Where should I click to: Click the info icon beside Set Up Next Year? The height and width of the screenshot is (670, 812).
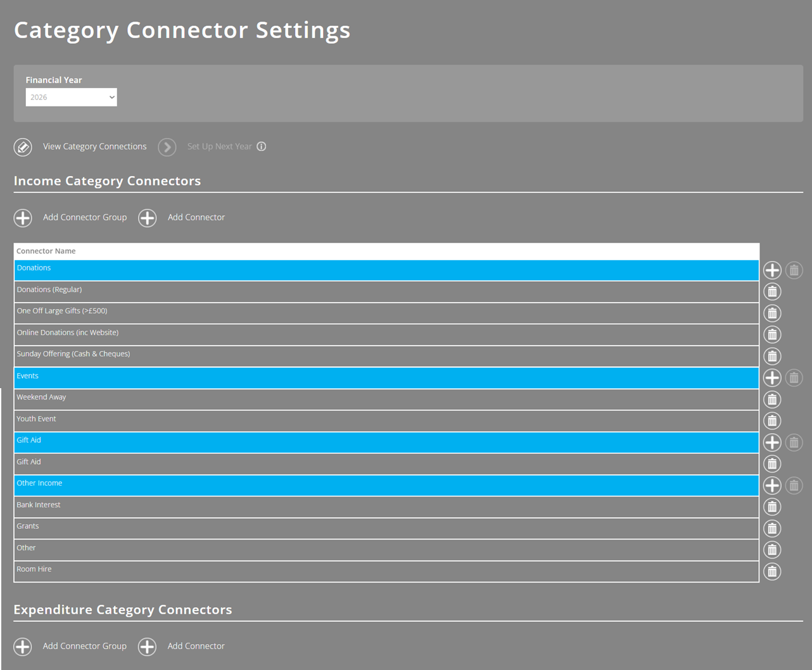[x=261, y=146]
